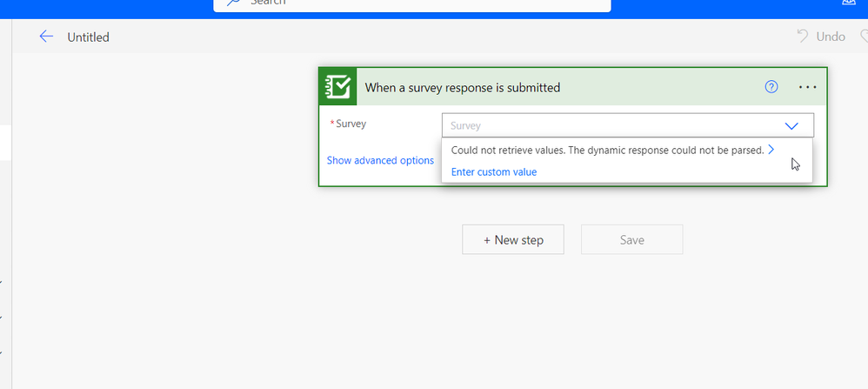Open the trigger's ellipsis menu
The width and height of the screenshot is (868, 389).
coord(807,87)
